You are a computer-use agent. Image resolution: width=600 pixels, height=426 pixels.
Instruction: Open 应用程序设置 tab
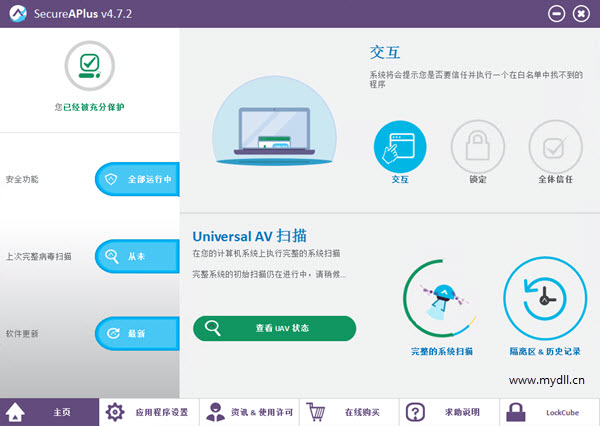click(x=149, y=412)
